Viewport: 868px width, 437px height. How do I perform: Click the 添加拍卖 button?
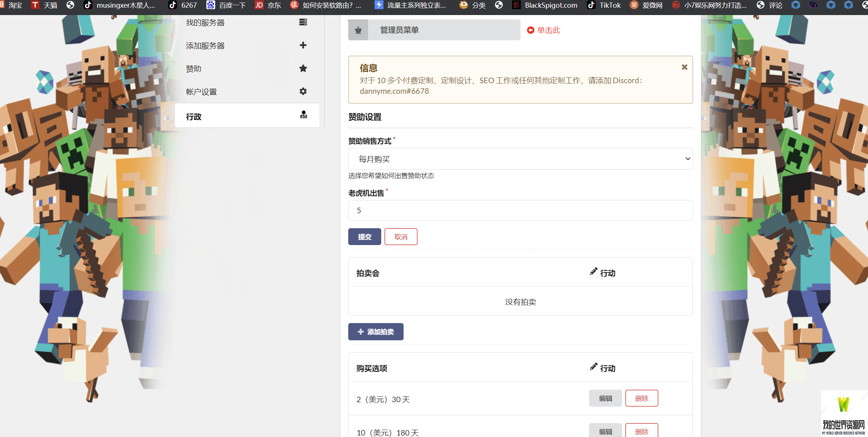coord(376,332)
